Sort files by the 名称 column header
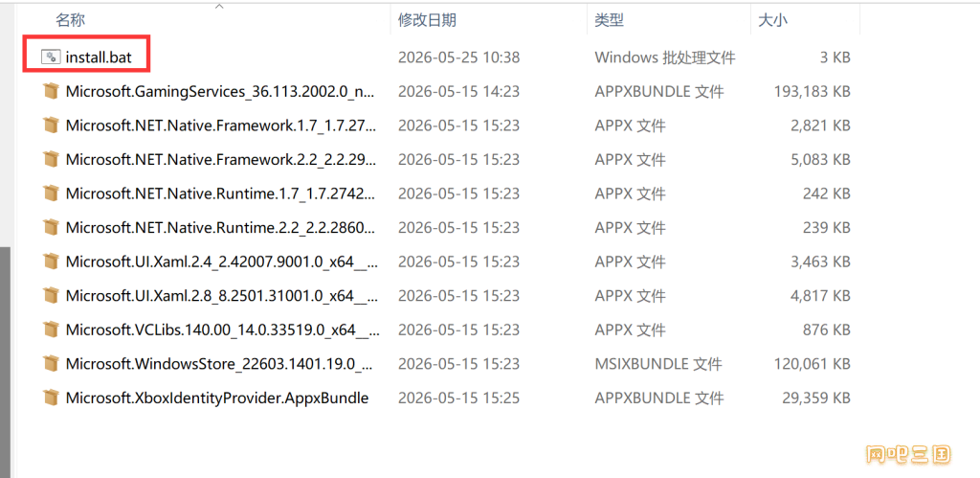This screenshot has width=980, height=478. (x=70, y=20)
